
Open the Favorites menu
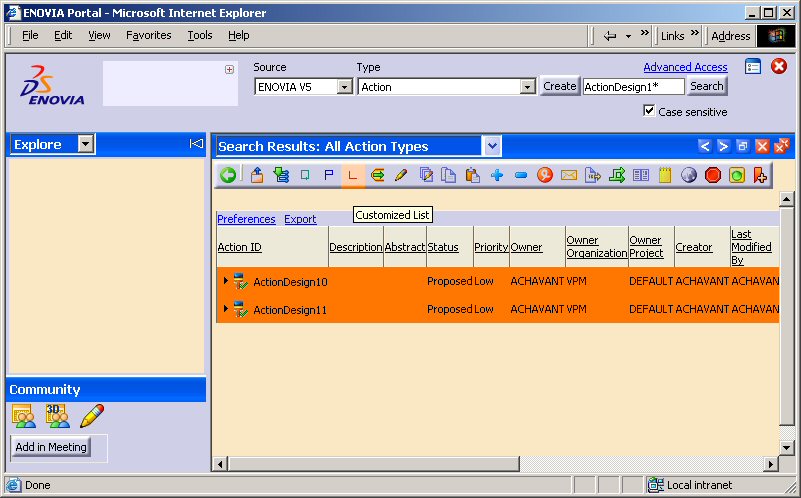149,35
